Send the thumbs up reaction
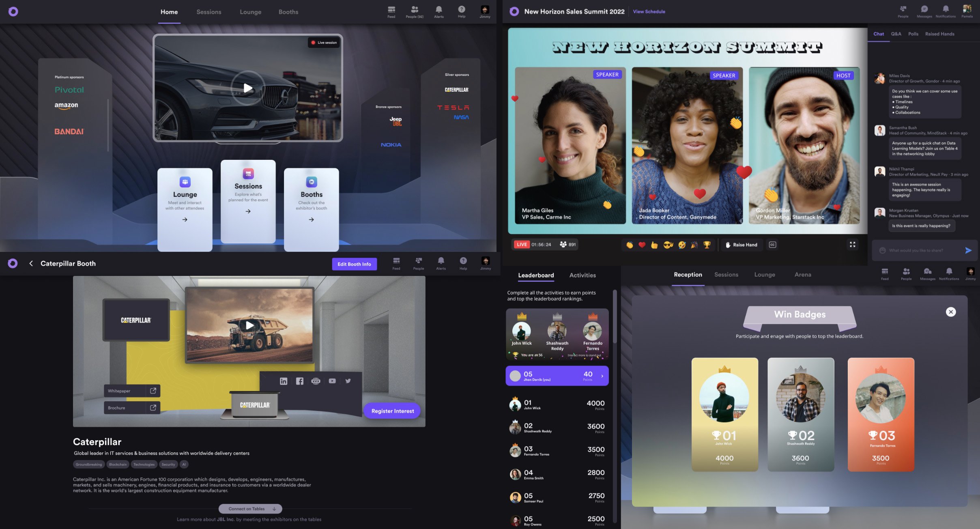 [x=654, y=245]
